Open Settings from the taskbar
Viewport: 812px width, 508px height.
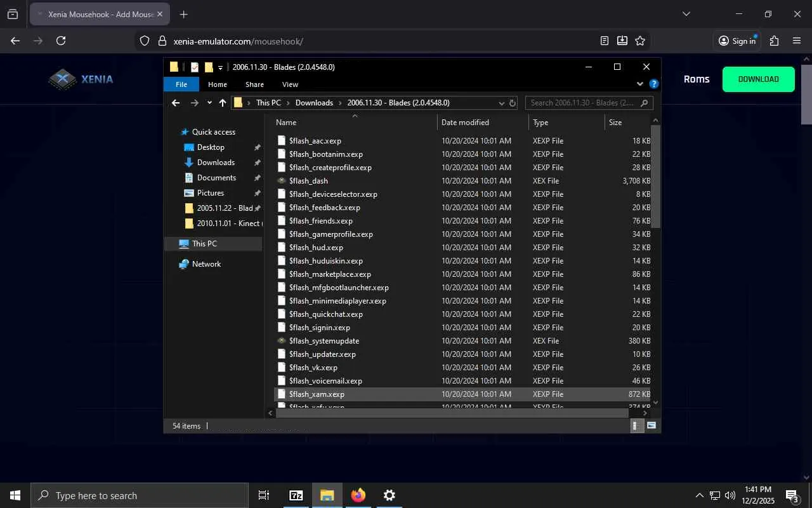click(x=390, y=495)
